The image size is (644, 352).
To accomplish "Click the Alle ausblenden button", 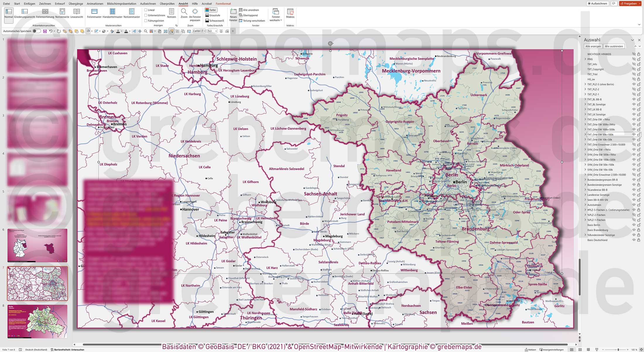I will point(614,46).
